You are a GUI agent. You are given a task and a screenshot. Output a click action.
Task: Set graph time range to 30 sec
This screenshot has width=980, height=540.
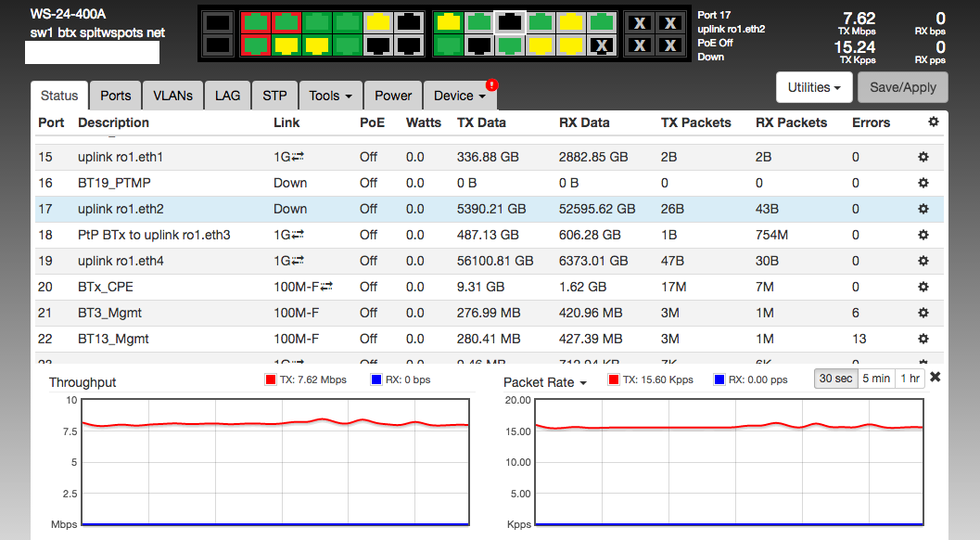coord(834,379)
